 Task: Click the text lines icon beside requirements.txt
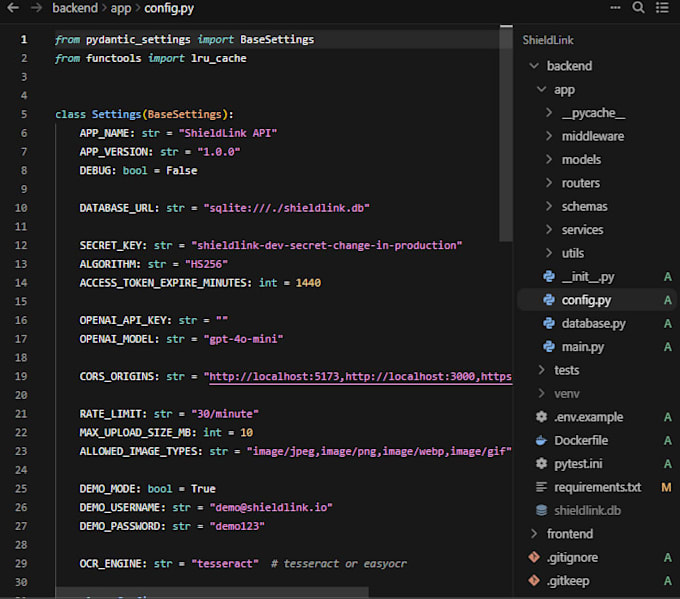541,487
